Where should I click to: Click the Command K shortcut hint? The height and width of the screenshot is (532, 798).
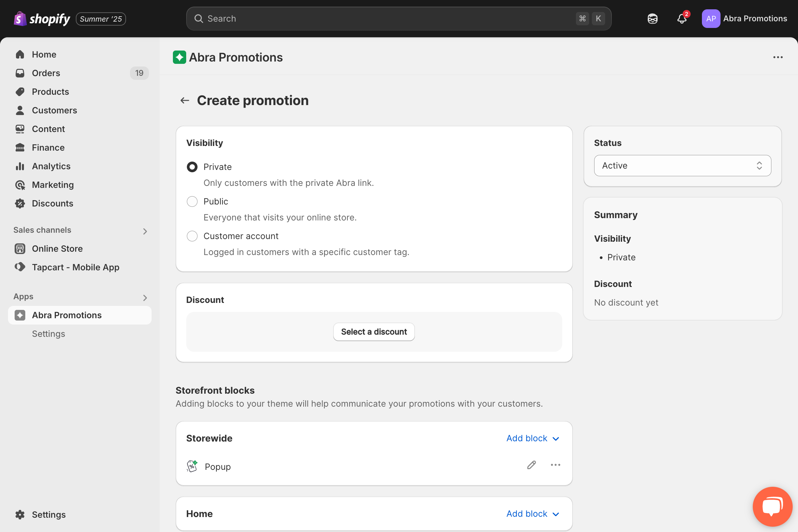pos(591,19)
